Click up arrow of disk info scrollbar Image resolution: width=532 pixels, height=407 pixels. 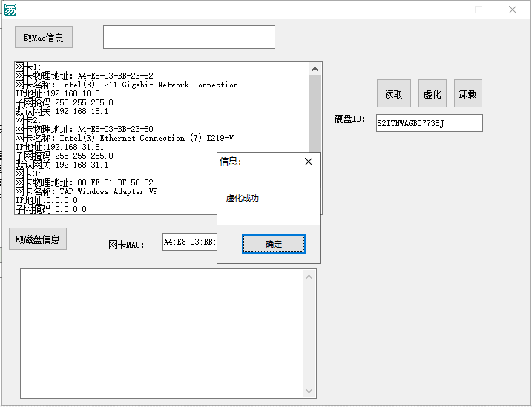click(x=309, y=277)
